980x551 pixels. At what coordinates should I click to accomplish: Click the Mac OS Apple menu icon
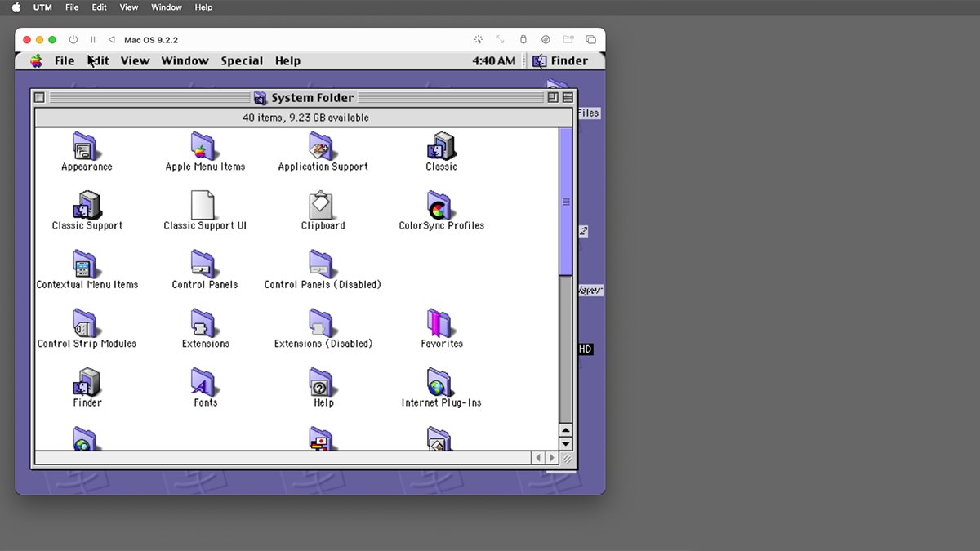tap(36, 60)
